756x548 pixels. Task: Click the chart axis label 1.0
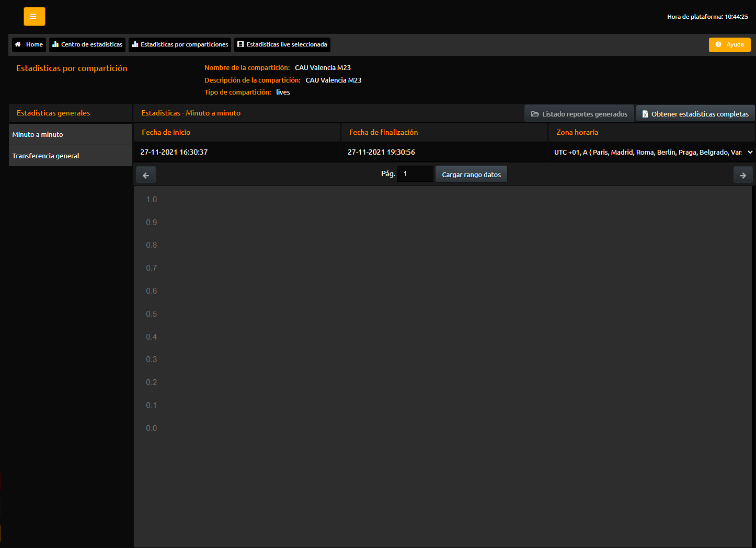coord(152,200)
